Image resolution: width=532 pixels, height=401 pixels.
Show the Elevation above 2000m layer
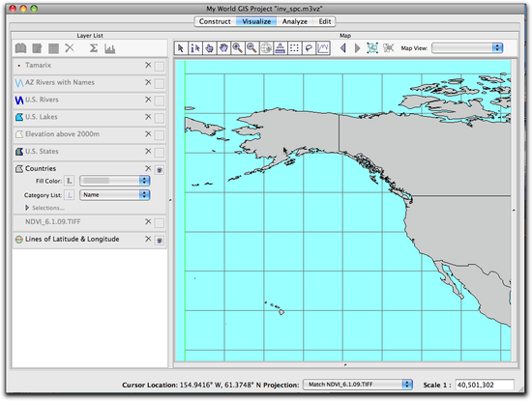[x=160, y=135]
